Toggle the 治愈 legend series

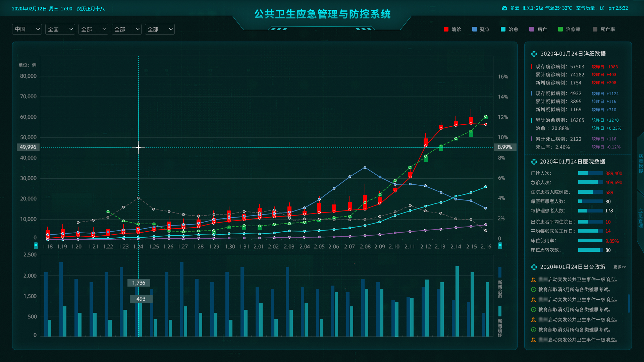(509, 29)
